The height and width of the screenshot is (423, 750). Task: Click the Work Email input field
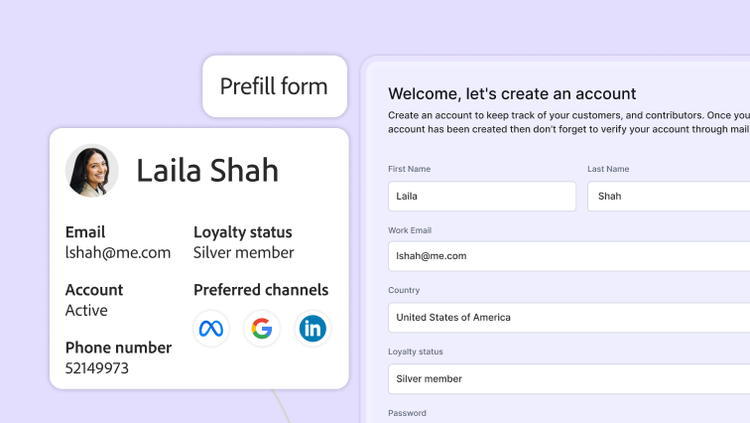pos(568,256)
